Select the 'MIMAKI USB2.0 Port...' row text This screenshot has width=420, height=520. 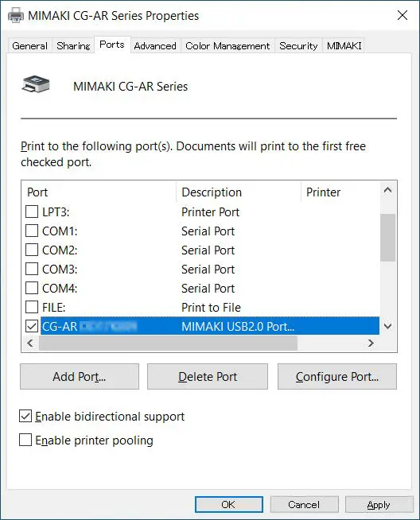coord(238,327)
